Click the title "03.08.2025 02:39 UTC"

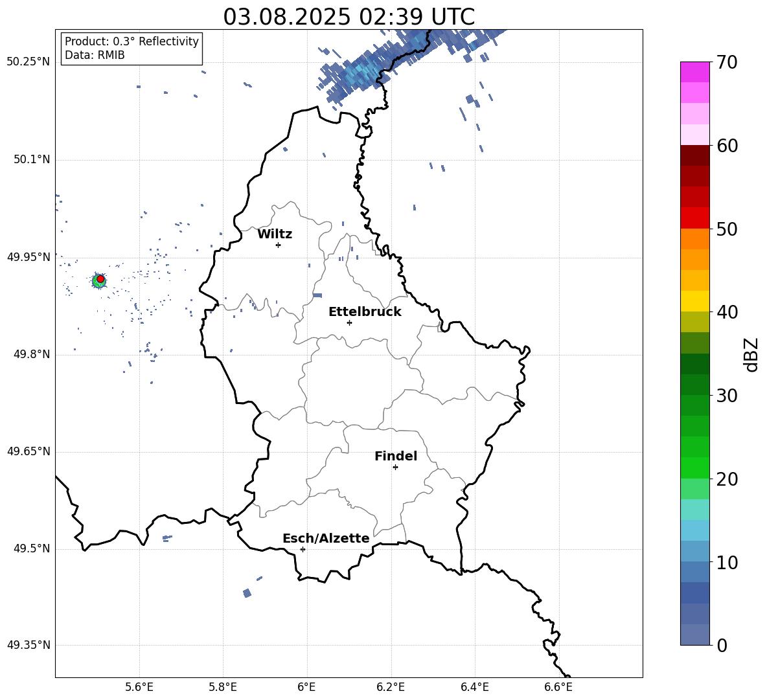349,17
